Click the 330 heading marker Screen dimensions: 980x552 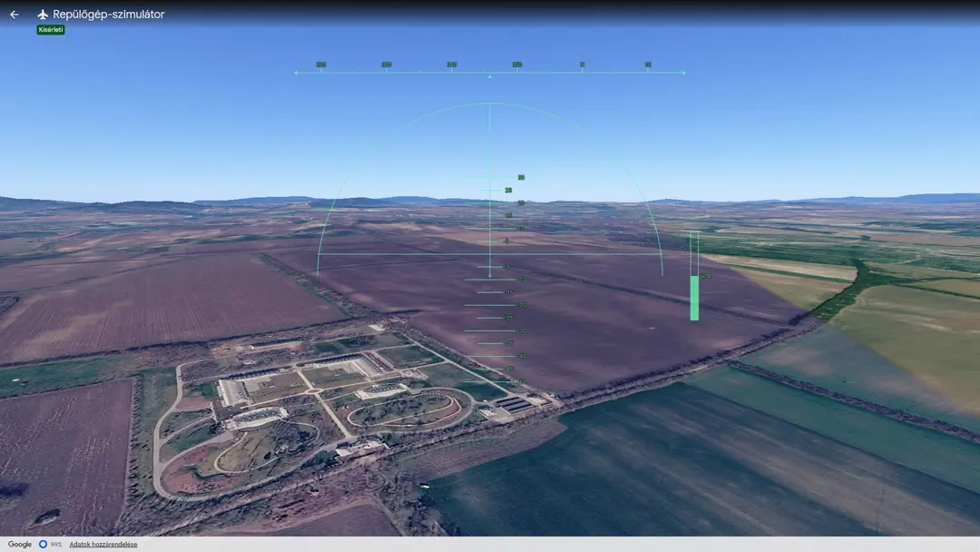click(x=387, y=64)
